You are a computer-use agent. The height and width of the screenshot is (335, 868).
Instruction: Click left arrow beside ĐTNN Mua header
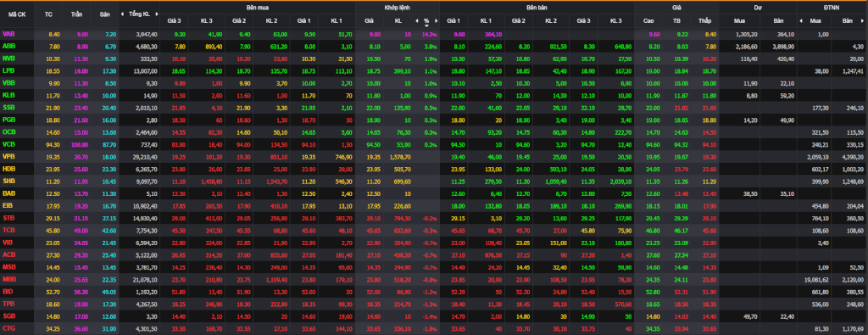coord(800,20)
